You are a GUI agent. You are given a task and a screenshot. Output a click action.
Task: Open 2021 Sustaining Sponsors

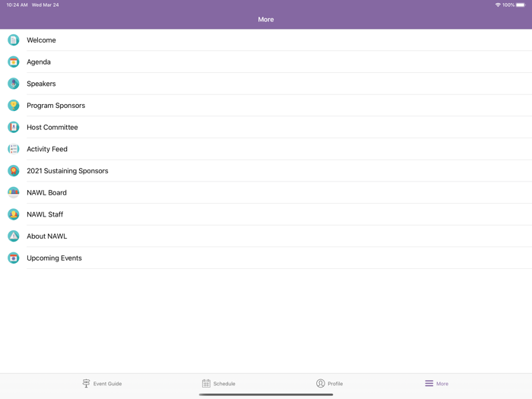266,171
